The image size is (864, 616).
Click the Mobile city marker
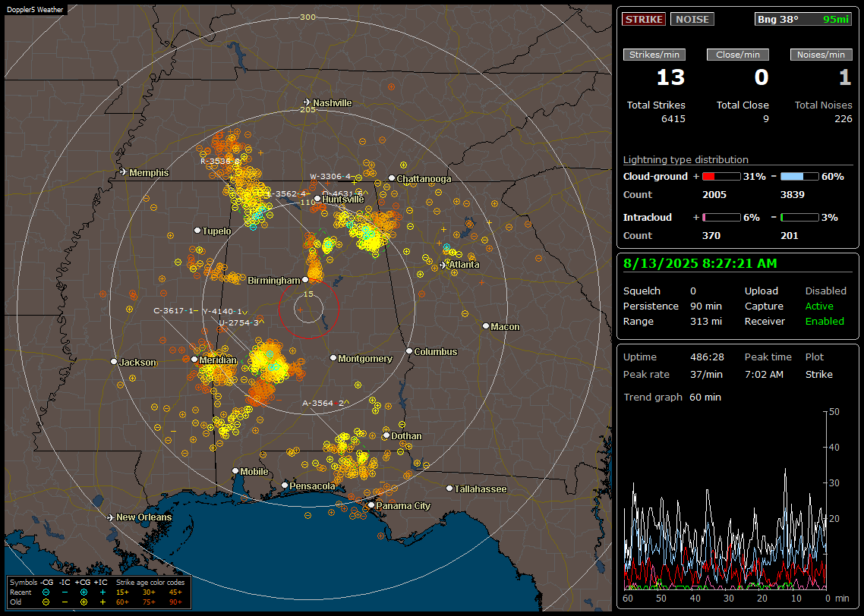pos(235,471)
